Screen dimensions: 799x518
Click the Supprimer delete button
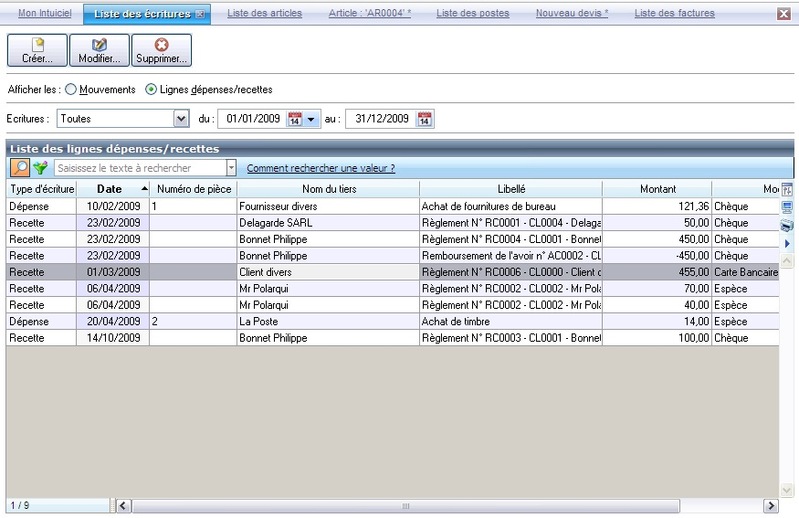(x=162, y=50)
